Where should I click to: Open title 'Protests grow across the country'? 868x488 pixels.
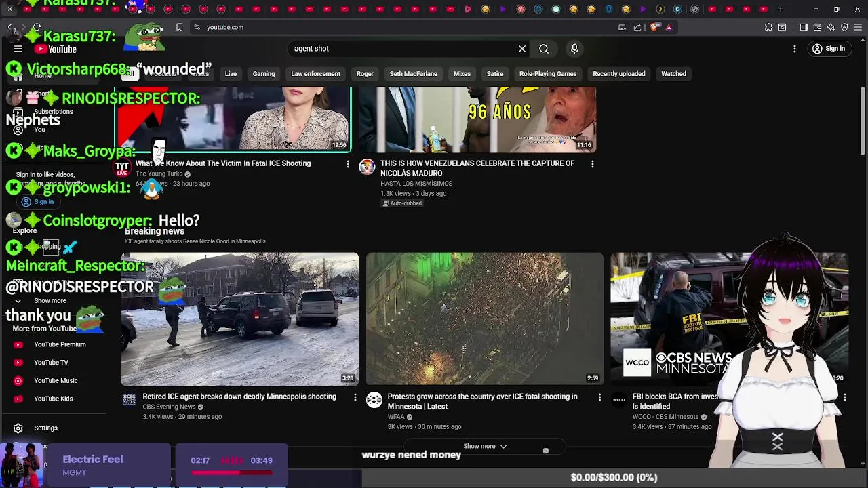click(x=482, y=401)
